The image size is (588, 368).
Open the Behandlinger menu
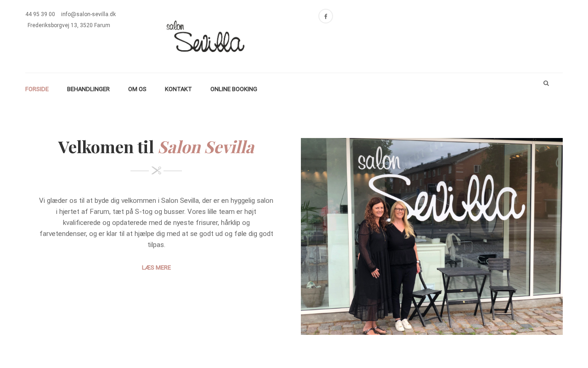point(88,89)
